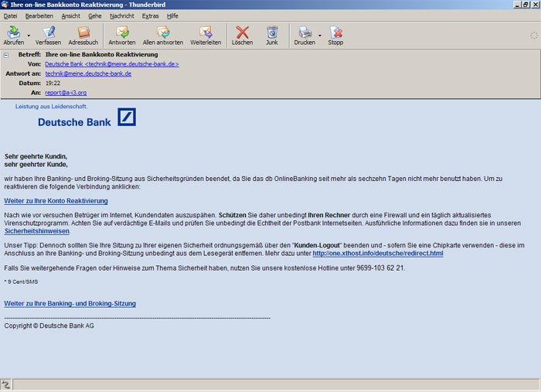Image resolution: width=541 pixels, height=392 pixels.
Task: Collapse the message header pane
Action: [x=6, y=55]
